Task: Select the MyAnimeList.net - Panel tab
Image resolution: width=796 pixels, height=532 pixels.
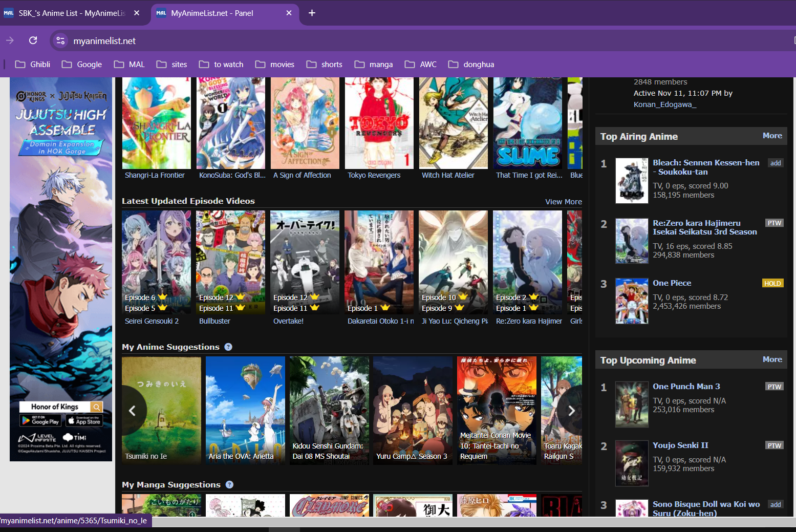Action: [x=225, y=13]
